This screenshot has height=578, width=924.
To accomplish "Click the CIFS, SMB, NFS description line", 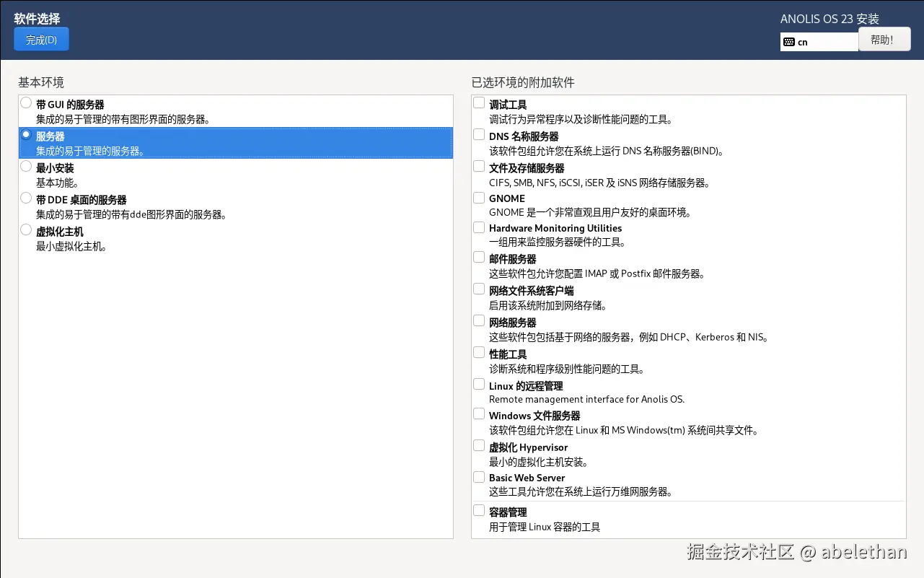I will click(x=599, y=183).
